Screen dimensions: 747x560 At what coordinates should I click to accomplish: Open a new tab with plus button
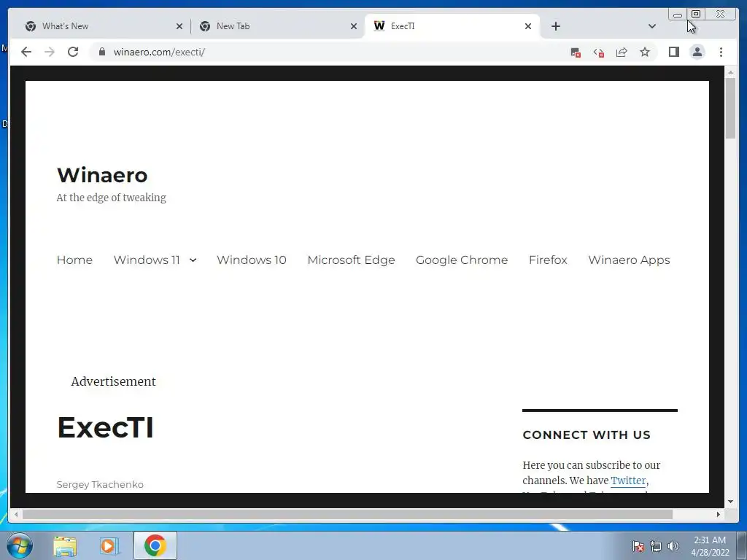555,26
